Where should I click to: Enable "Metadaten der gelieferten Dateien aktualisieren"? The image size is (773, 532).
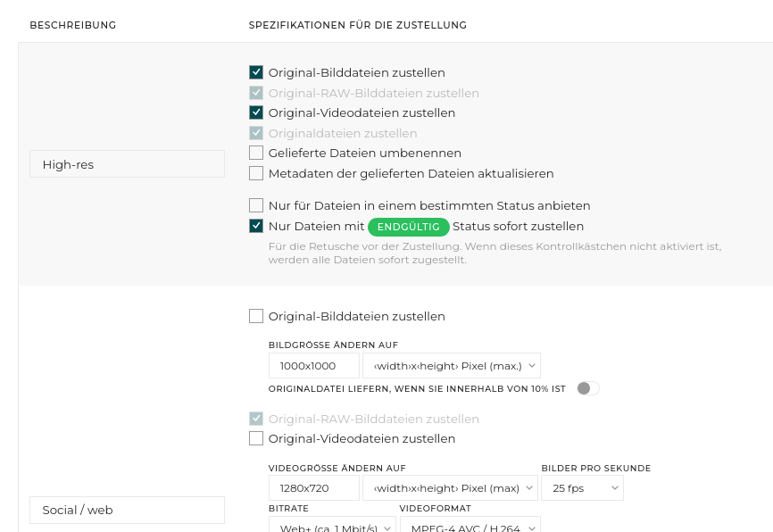point(256,173)
